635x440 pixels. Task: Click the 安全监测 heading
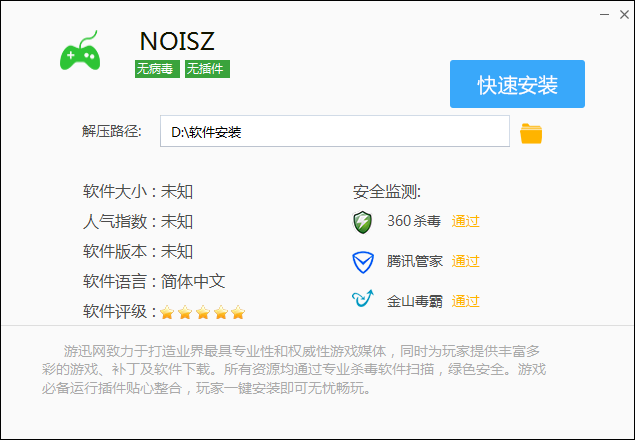[387, 192]
